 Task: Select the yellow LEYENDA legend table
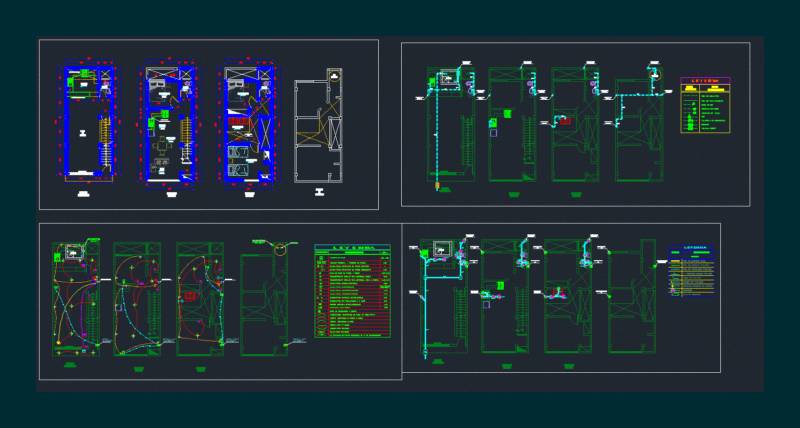tap(706, 106)
